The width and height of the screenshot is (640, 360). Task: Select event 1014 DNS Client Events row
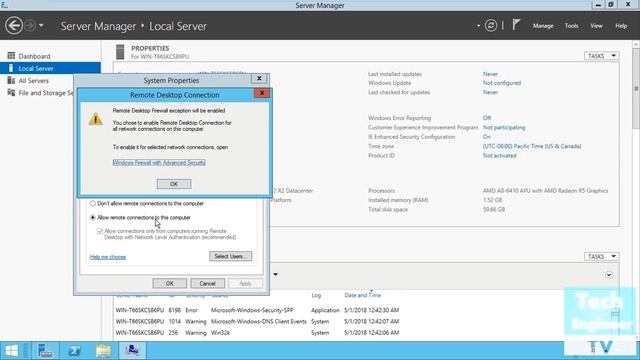click(257, 322)
